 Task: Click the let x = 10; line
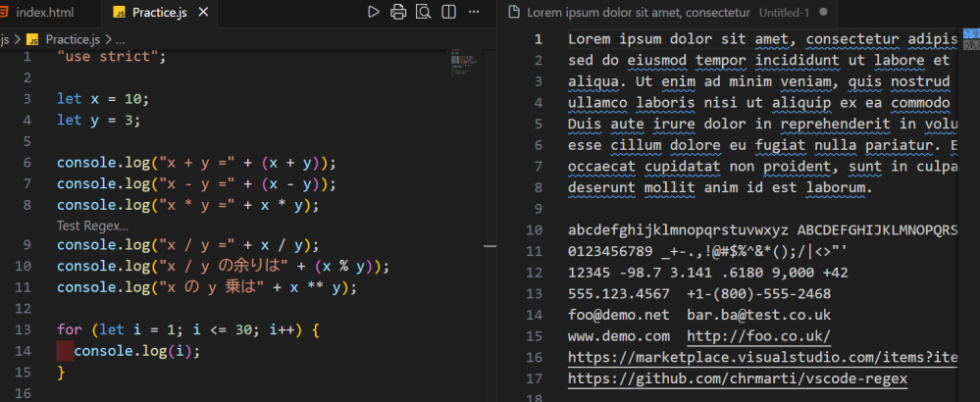pyautogui.click(x=103, y=99)
